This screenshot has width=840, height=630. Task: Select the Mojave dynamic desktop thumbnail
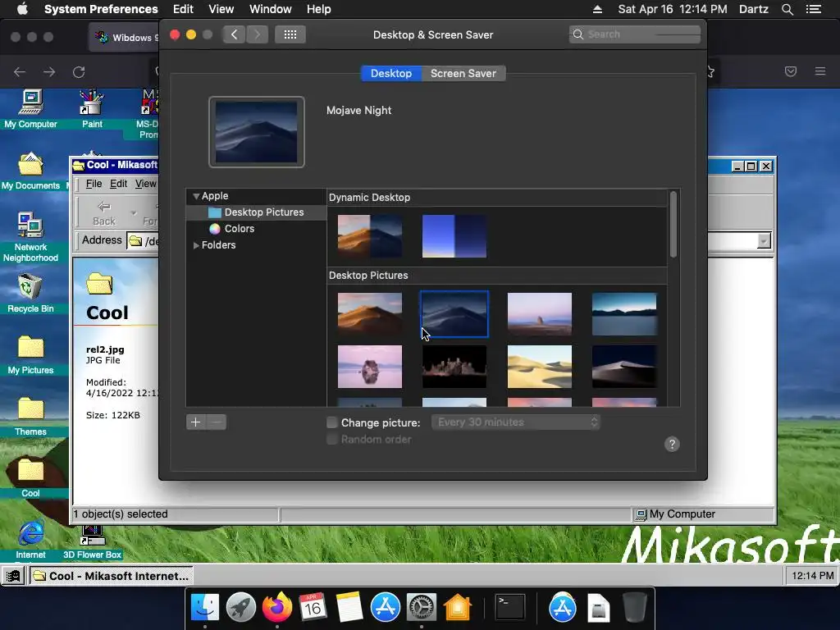(x=370, y=236)
